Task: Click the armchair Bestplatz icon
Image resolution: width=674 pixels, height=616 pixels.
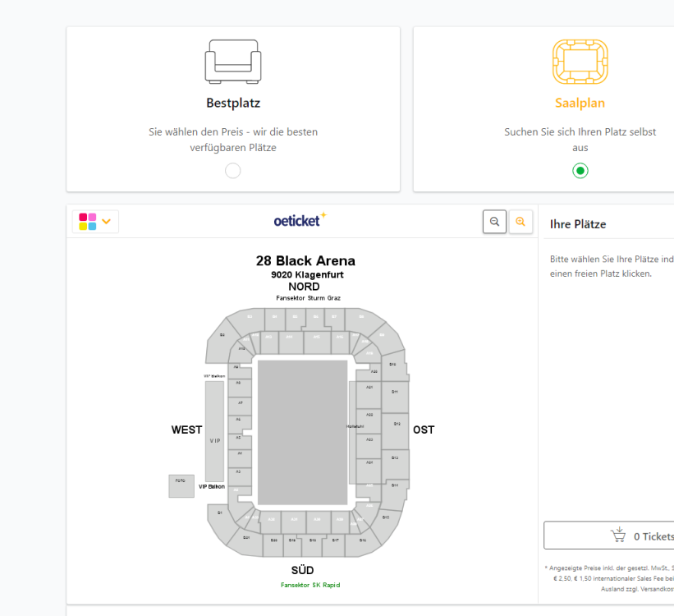Action: 233,61
